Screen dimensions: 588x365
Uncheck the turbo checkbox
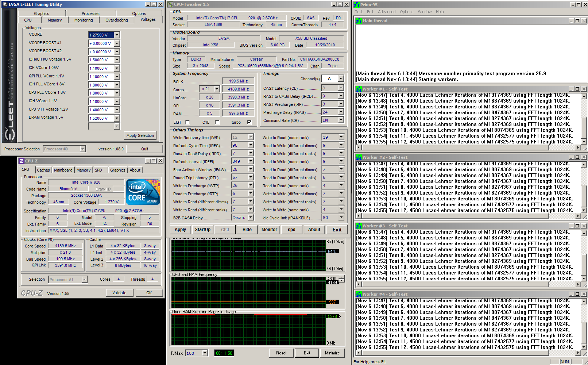tap(249, 122)
